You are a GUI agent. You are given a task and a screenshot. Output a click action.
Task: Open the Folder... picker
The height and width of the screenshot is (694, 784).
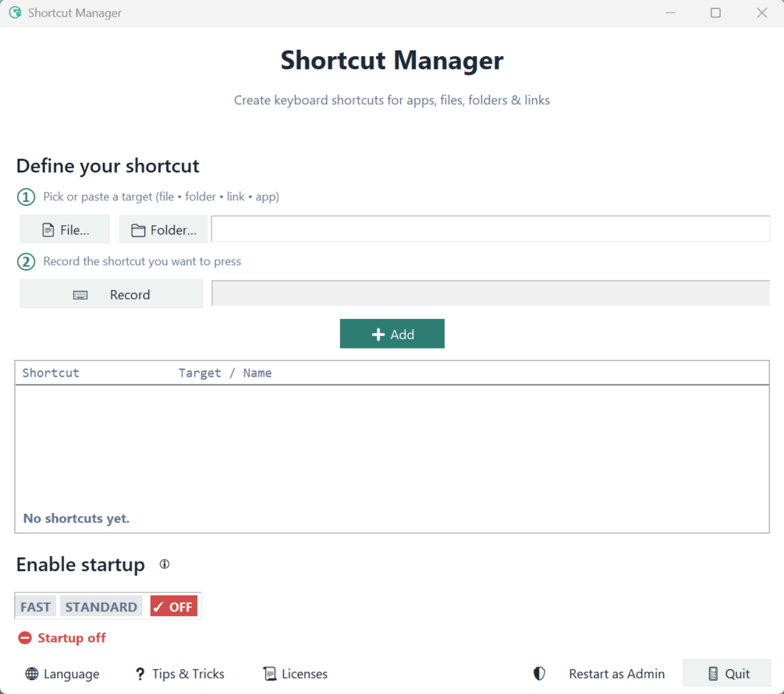tap(163, 229)
